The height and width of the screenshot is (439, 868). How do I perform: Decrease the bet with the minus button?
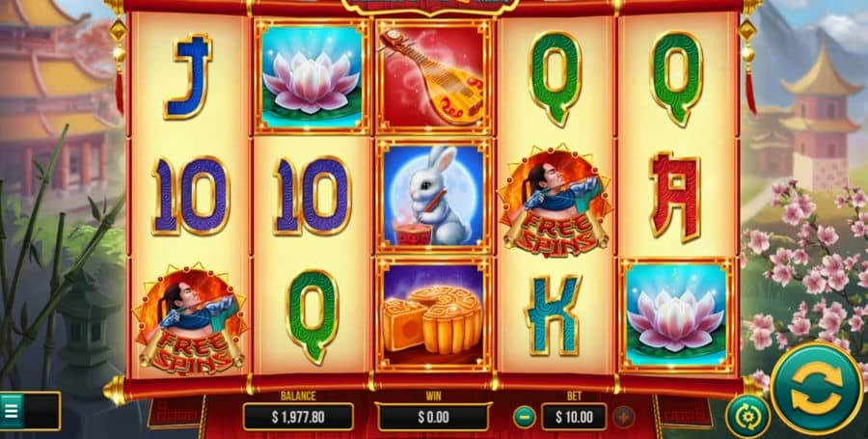click(524, 417)
